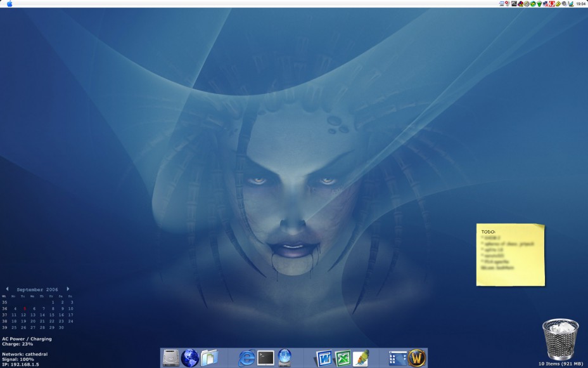The width and height of the screenshot is (588, 368).
Task: Click the green shield tray icon
Action: pyautogui.click(x=539, y=4)
